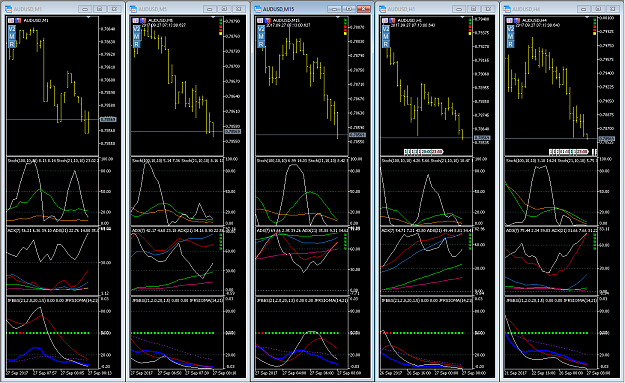Click the R button in AUDUSD,H1 chart
The image size is (625, 383).
tap(386, 44)
